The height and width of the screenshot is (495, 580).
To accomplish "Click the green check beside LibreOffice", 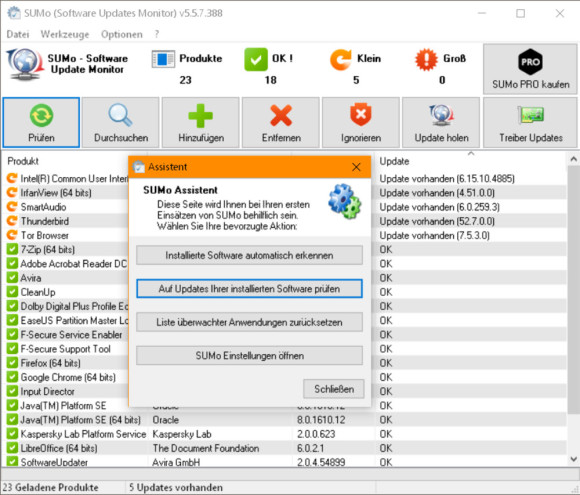I will click(12, 448).
